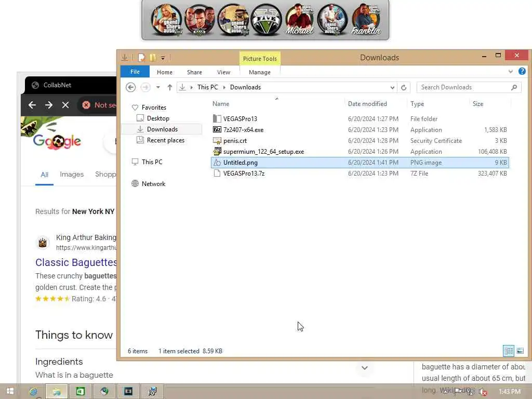Click the Downloads window icon in title bar
The height and width of the screenshot is (399, 532).
click(125, 58)
